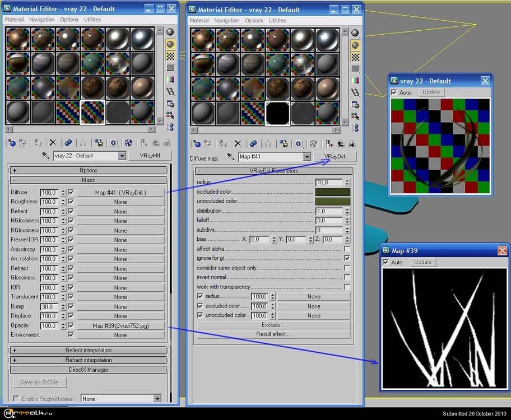Screen dimensions: 511x420
Task: Open Utilities menu in right Material Editor
Action: tap(277, 21)
